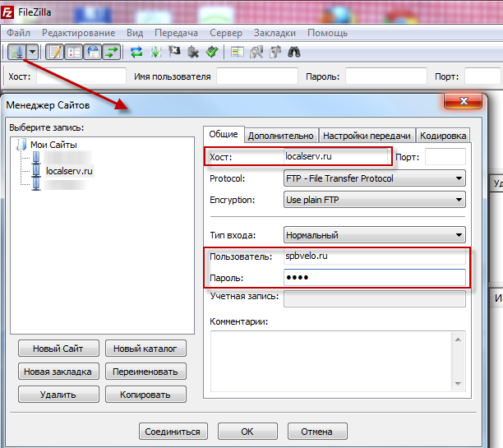Toggle message log display icon
503x448 pixels.
point(55,52)
